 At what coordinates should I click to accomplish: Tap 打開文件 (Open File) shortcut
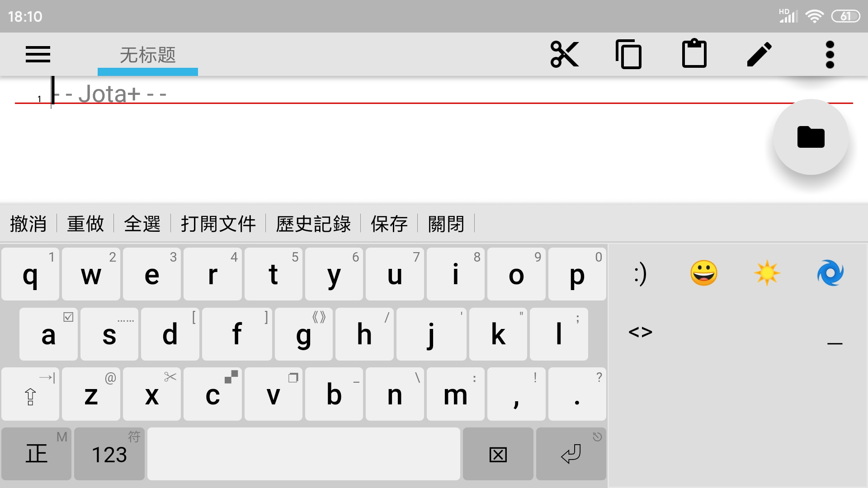(218, 224)
